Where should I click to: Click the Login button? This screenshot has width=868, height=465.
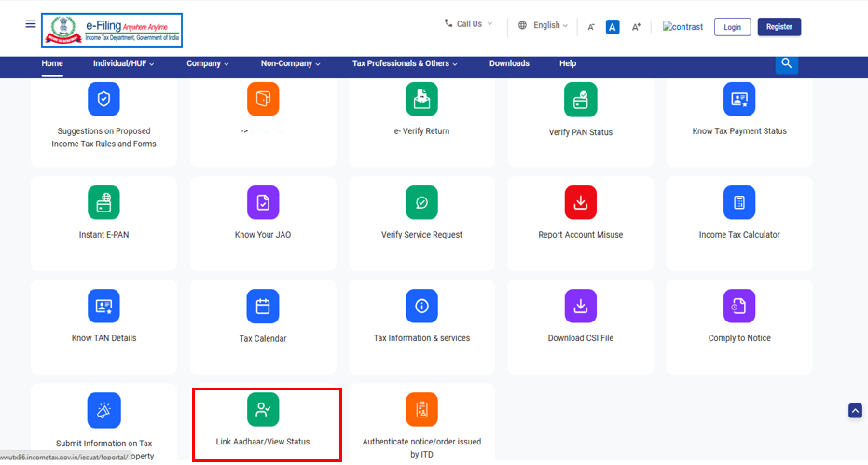pos(733,27)
